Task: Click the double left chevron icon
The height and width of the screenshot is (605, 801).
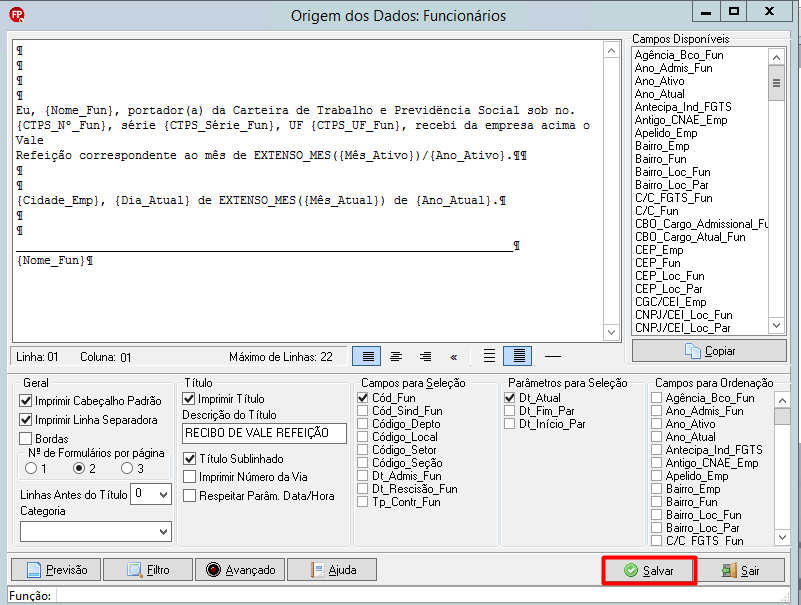Action: pos(454,357)
